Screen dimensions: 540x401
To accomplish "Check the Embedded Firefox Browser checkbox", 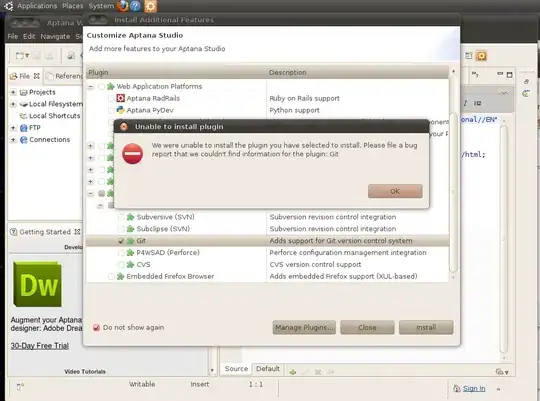I will (x=111, y=276).
